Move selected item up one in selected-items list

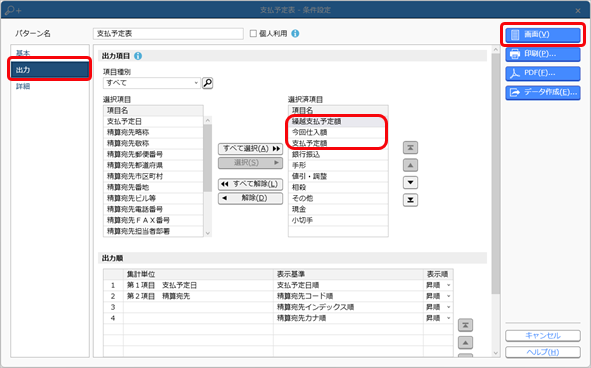point(410,165)
